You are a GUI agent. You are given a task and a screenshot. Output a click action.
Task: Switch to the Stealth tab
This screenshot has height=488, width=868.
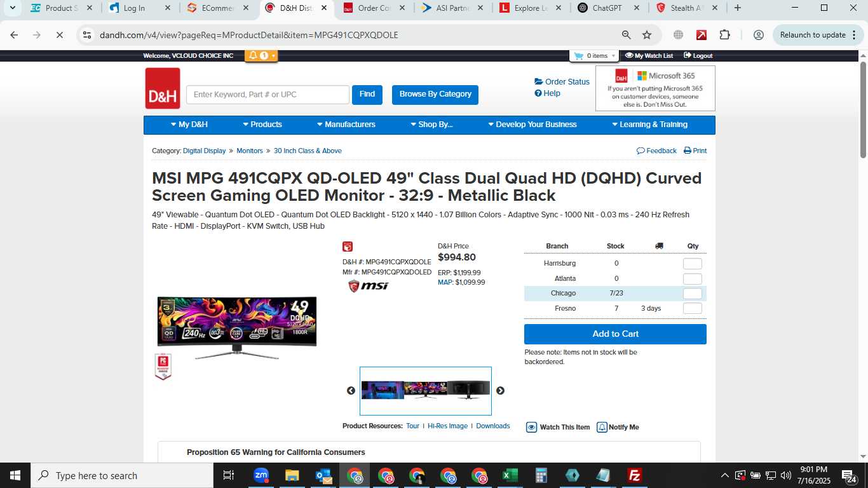(687, 8)
